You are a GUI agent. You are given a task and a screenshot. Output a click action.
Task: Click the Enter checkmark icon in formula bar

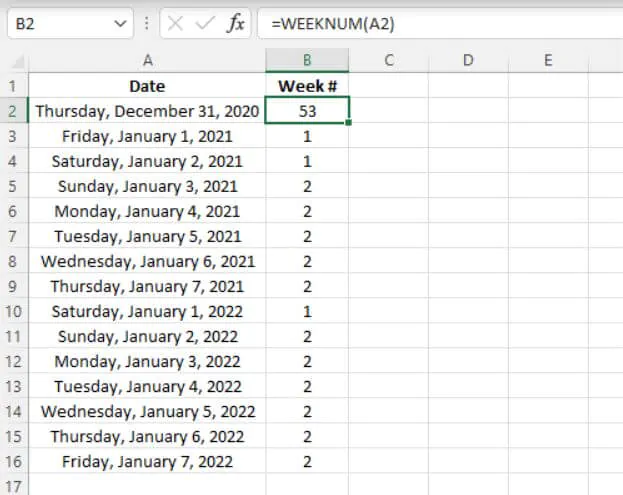[x=204, y=24]
